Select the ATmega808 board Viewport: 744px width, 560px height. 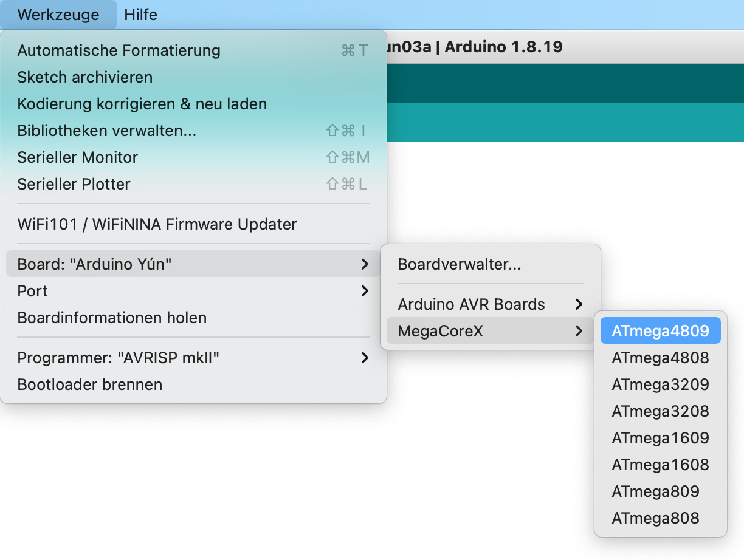pyautogui.click(x=661, y=518)
